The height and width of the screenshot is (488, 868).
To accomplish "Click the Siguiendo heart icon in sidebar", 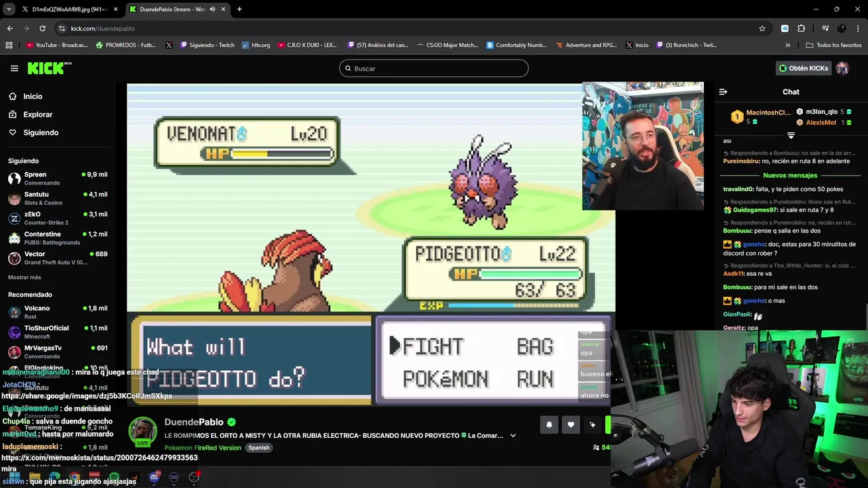I will [x=12, y=132].
